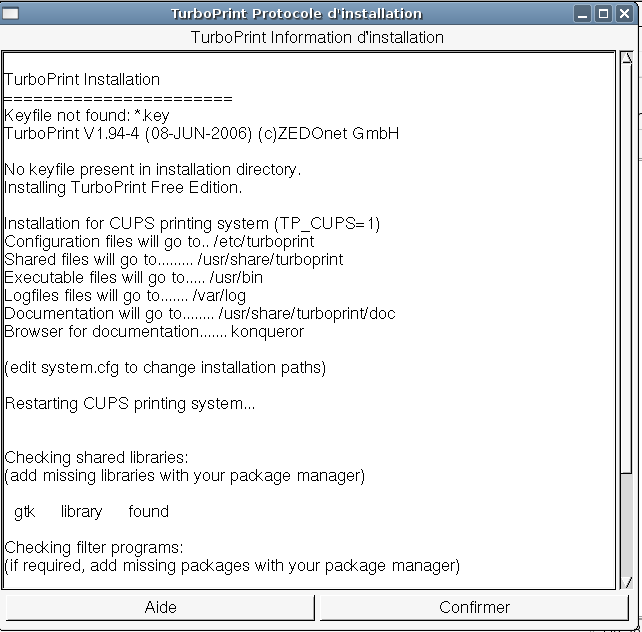Click 'Shared files will go to' line

click(174, 260)
